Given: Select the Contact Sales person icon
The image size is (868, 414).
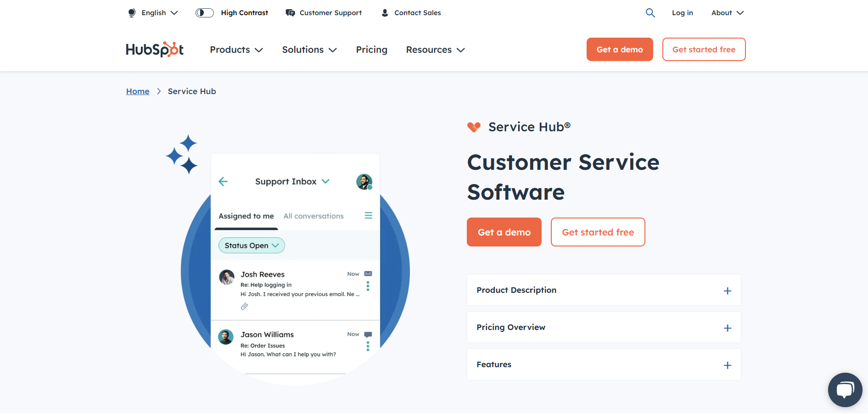Looking at the screenshot, I should pyautogui.click(x=384, y=12).
